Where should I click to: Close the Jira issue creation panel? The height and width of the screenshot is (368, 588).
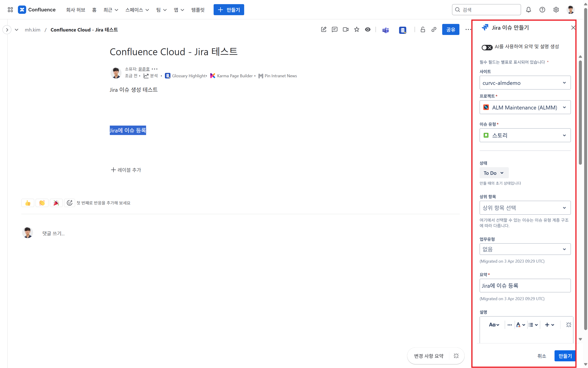(x=573, y=28)
